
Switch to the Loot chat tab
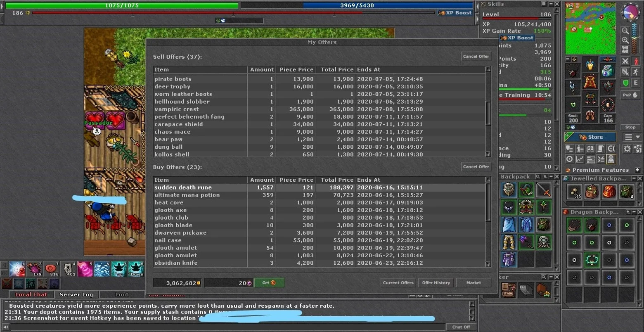pos(122,294)
